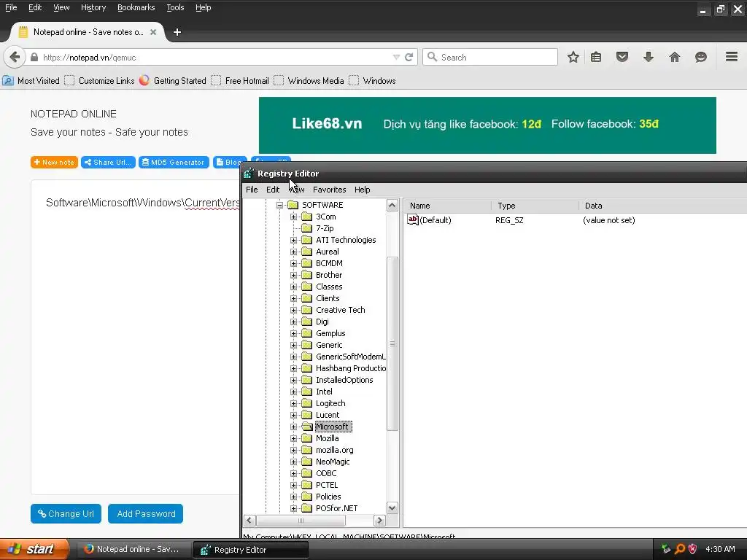
Task: Select the NeoMagic key
Action: coord(333,462)
